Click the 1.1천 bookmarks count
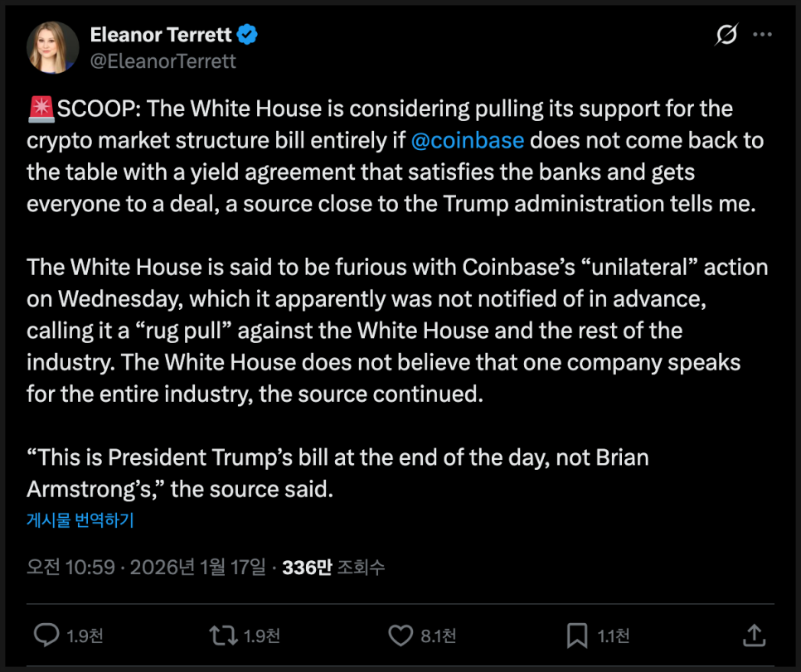Image resolution: width=801 pixels, height=672 pixels. (x=614, y=636)
